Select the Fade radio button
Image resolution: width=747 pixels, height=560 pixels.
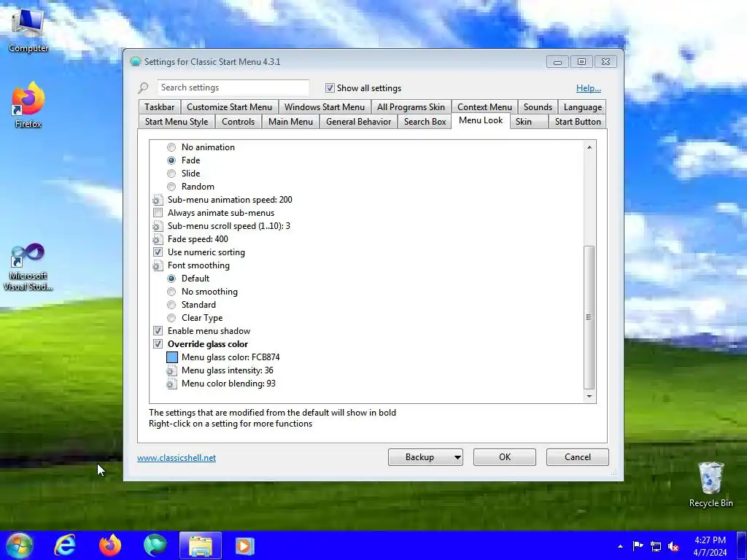[171, 160]
